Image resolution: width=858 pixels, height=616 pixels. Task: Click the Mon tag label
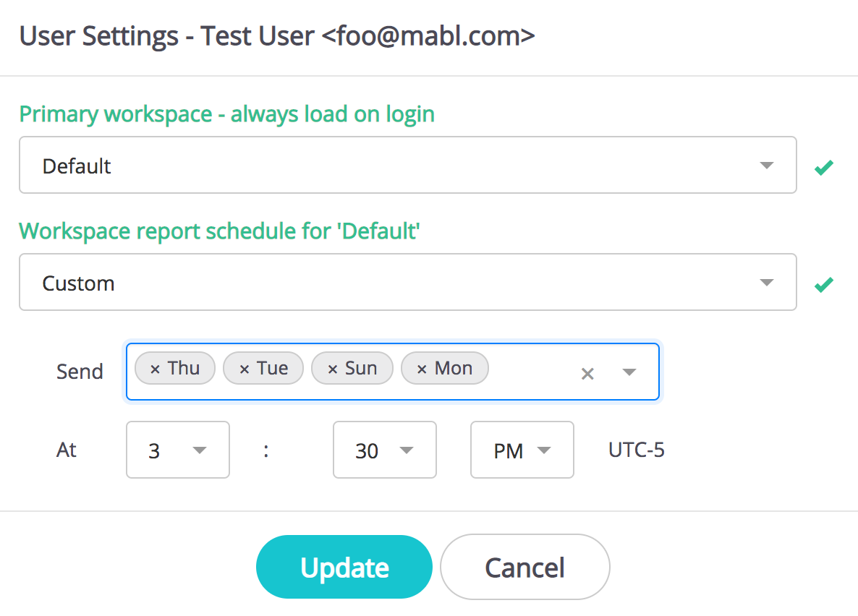[454, 369]
